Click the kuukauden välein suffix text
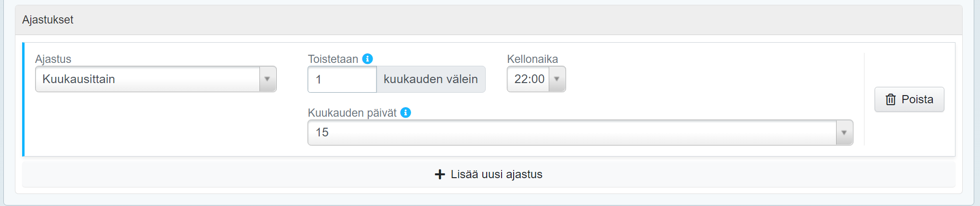This screenshot has width=980, height=206. point(430,79)
